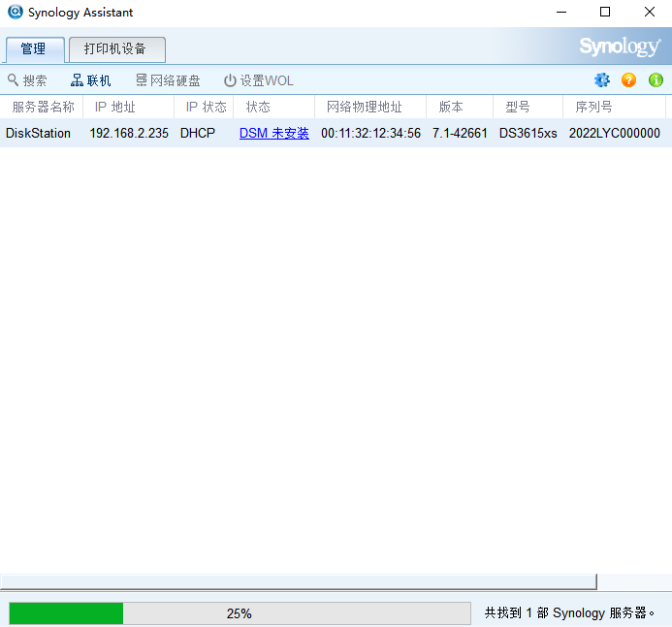Click the 25% green progress bar
Screen dimensions: 672x627
(x=66, y=613)
